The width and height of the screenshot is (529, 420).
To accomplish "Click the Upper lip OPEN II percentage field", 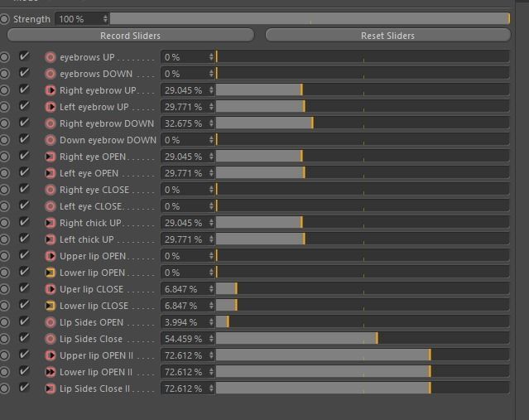I will coord(183,355).
